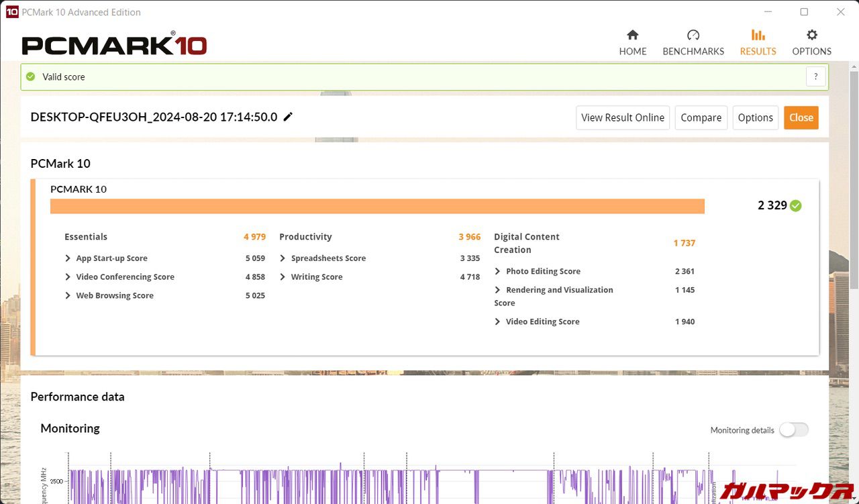Click the Home house icon
This screenshot has height=504, width=859.
(x=632, y=36)
